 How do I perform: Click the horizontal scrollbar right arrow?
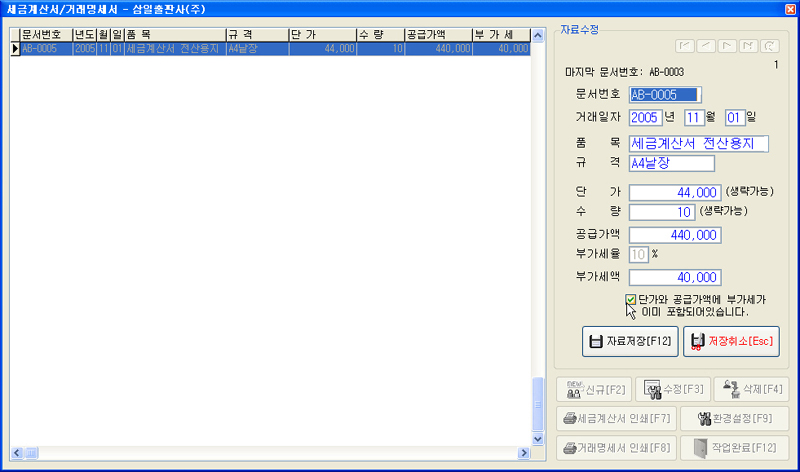(523, 453)
